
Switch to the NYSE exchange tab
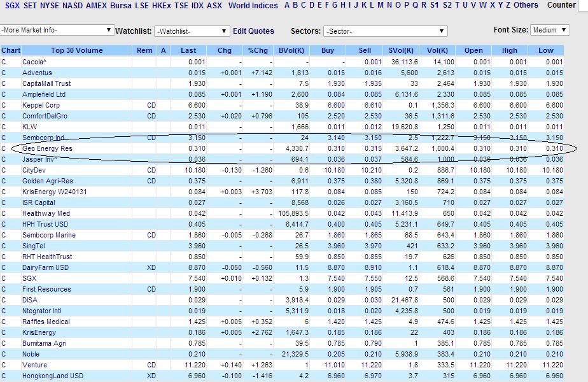[x=50, y=6]
